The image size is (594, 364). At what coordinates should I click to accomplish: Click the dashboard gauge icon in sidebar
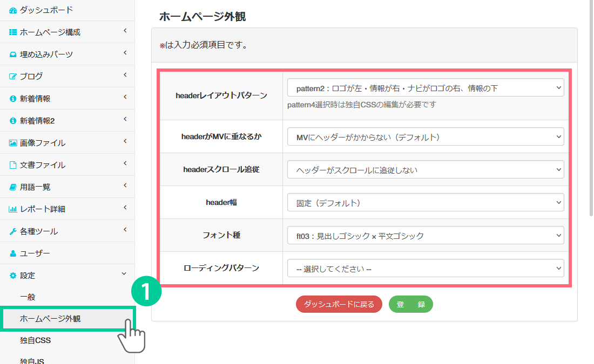pos(13,10)
